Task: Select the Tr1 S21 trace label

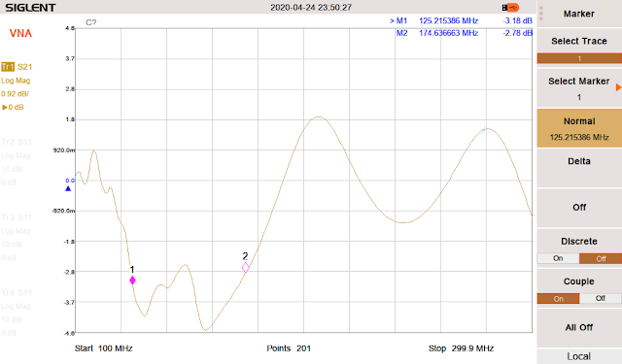Action: click(17, 67)
